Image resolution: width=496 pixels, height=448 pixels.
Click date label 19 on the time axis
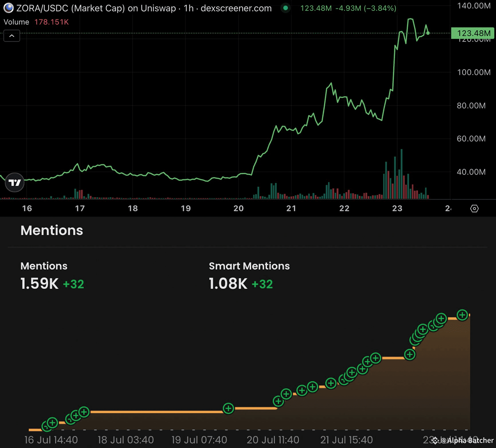coord(186,208)
